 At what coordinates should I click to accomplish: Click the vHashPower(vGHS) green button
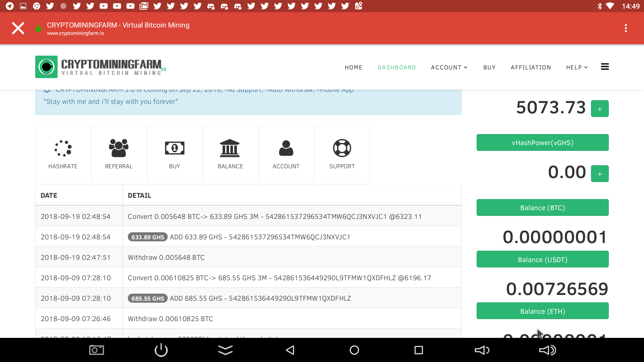coord(542,143)
